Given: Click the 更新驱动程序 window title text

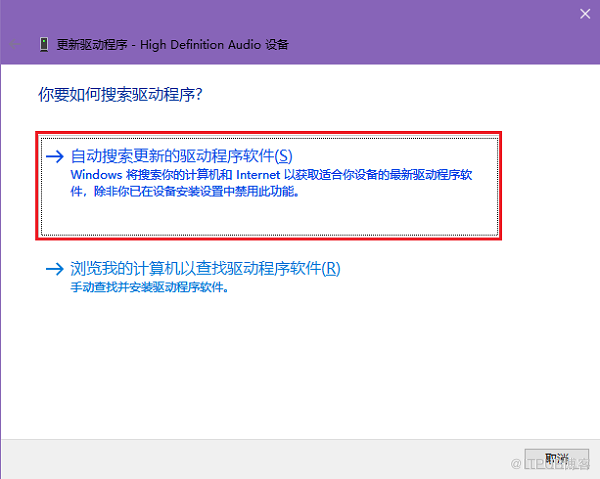Looking at the screenshot, I should pyautogui.click(x=92, y=45).
